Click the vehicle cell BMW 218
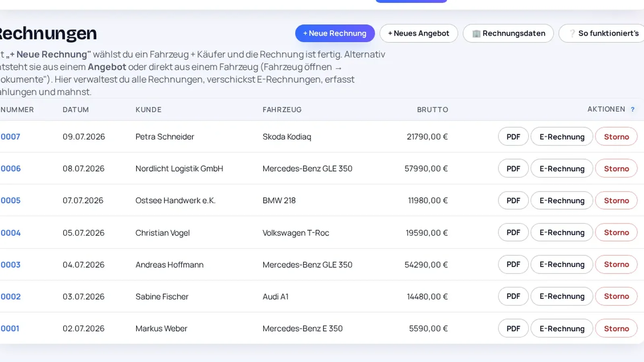 tap(279, 200)
